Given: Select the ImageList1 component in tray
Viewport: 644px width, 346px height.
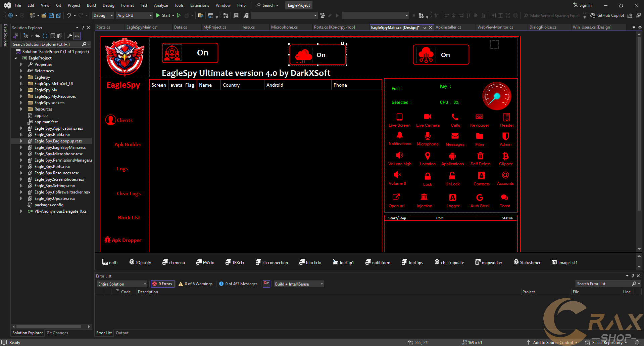Looking at the screenshot, I should coord(564,262).
